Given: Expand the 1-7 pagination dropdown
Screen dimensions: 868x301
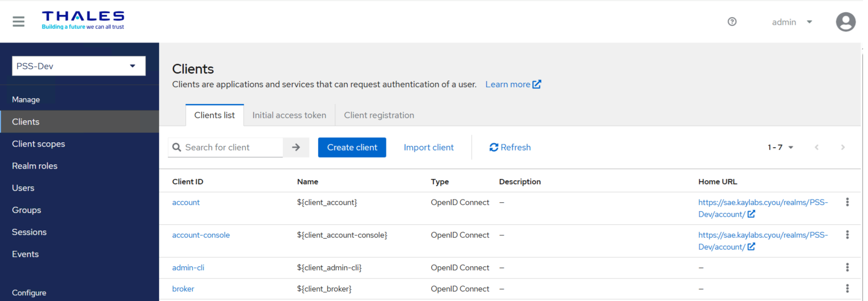Looking at the screenshot, I should (x=780, y=147).
